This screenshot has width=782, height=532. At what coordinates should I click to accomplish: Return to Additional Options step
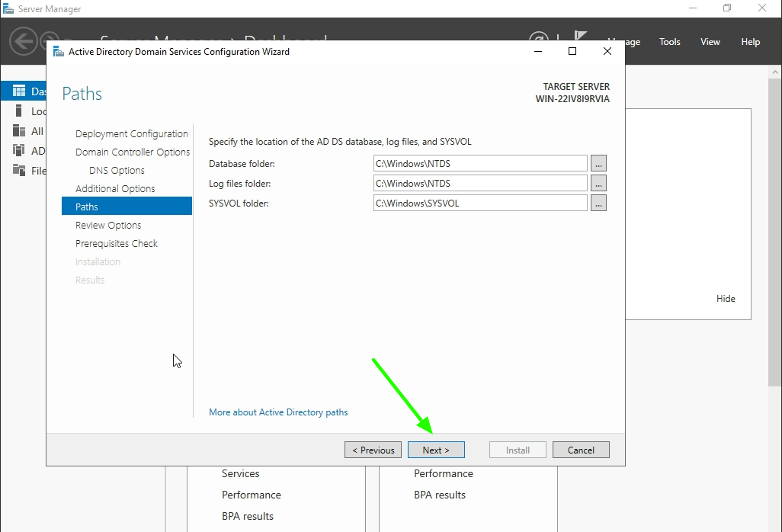114,188
